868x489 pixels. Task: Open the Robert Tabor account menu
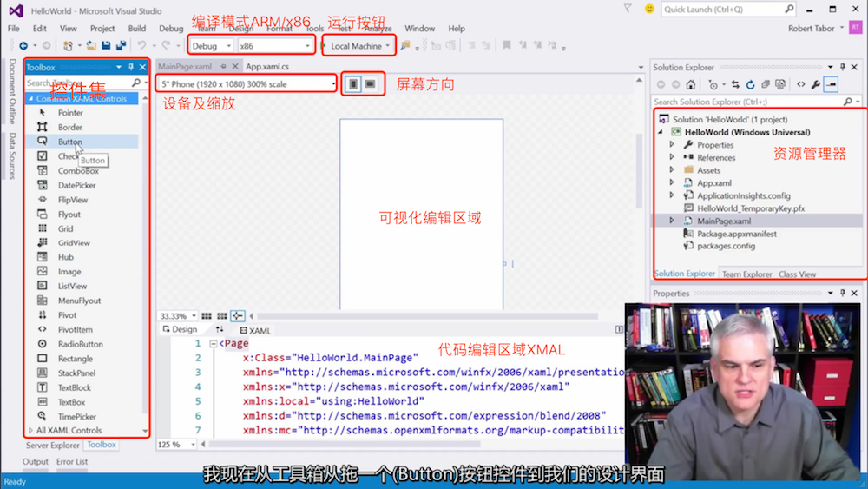tap(816, 29)
